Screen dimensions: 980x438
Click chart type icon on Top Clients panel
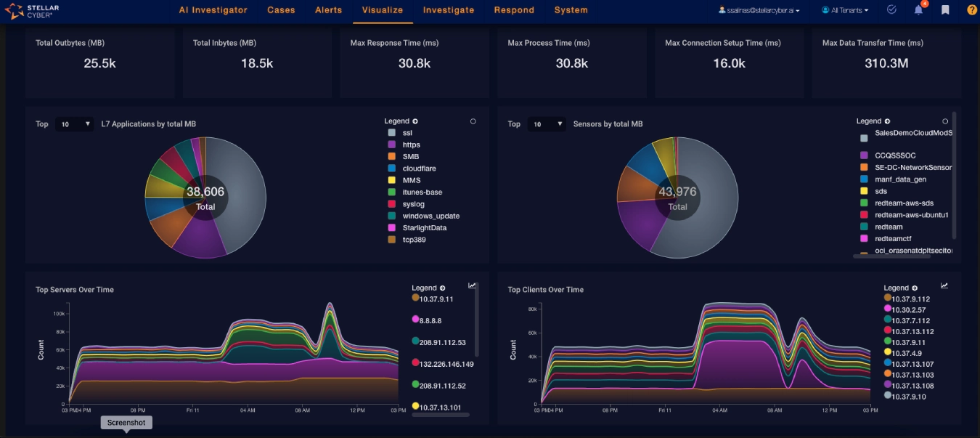tap(944, 285)
